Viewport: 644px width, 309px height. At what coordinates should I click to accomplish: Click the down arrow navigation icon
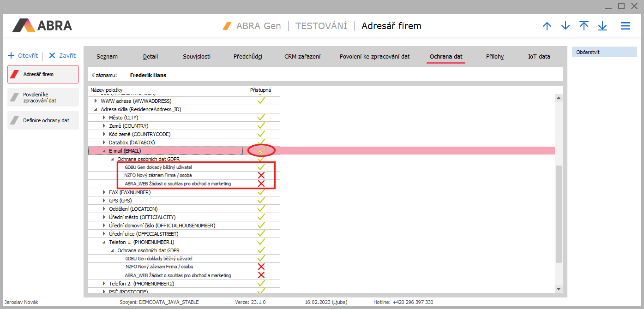coord(566,26)
